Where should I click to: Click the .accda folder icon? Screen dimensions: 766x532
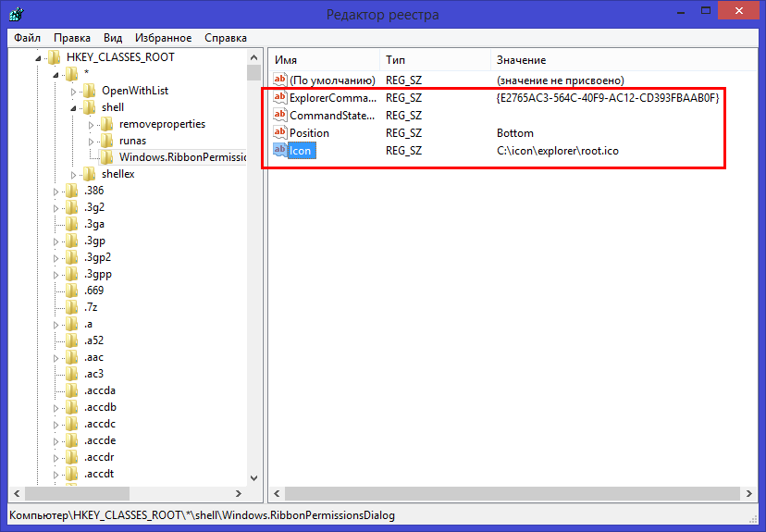pyautogui.click(x=72, y=390)
